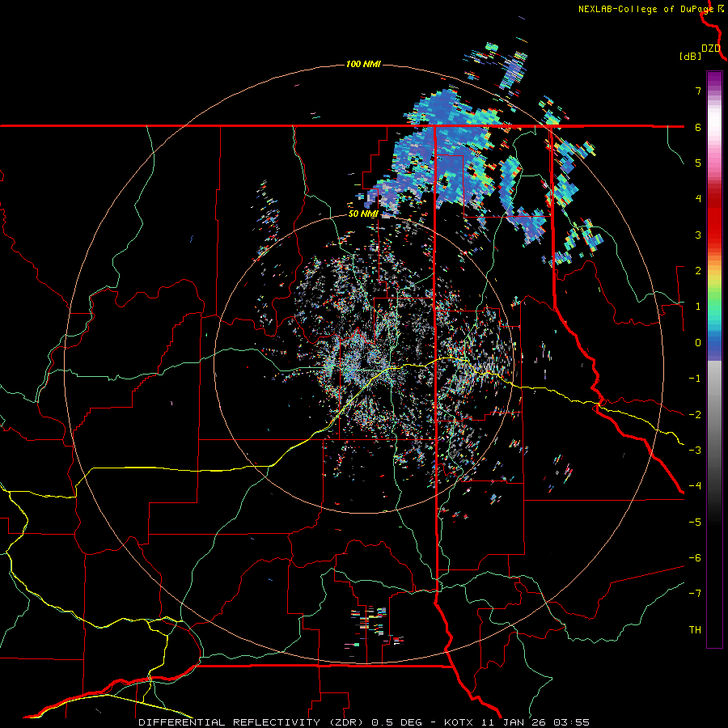Click the differential reflectivity color scale bar
This screenshot has width=728, height=728.
pos(714,359)
